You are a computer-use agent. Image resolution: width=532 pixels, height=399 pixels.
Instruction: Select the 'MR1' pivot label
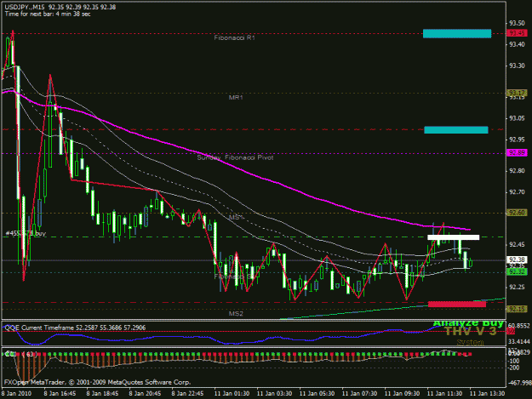click(x=236, y=98)
